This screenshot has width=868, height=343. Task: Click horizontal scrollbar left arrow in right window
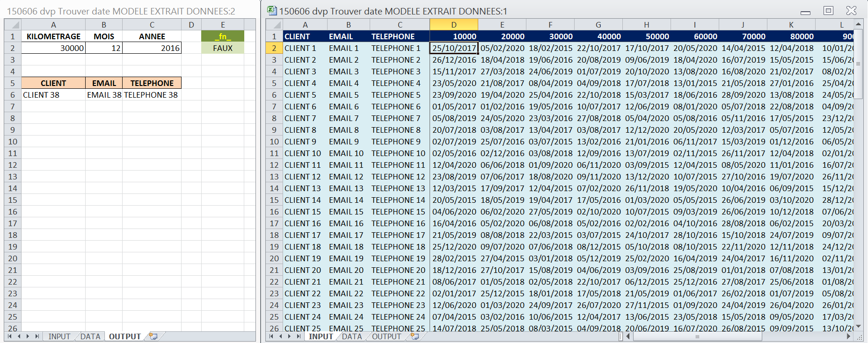(628, 336)
